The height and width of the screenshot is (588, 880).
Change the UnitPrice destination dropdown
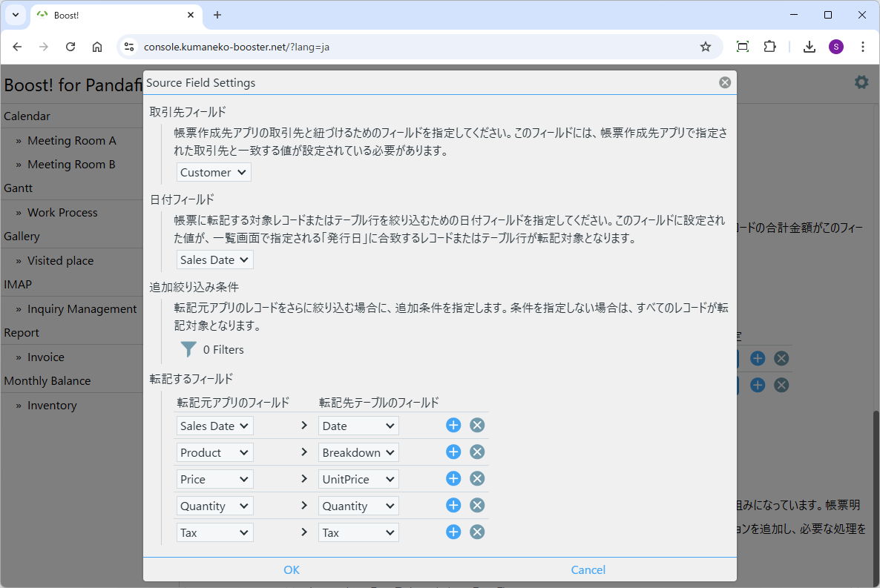point(358,479)
